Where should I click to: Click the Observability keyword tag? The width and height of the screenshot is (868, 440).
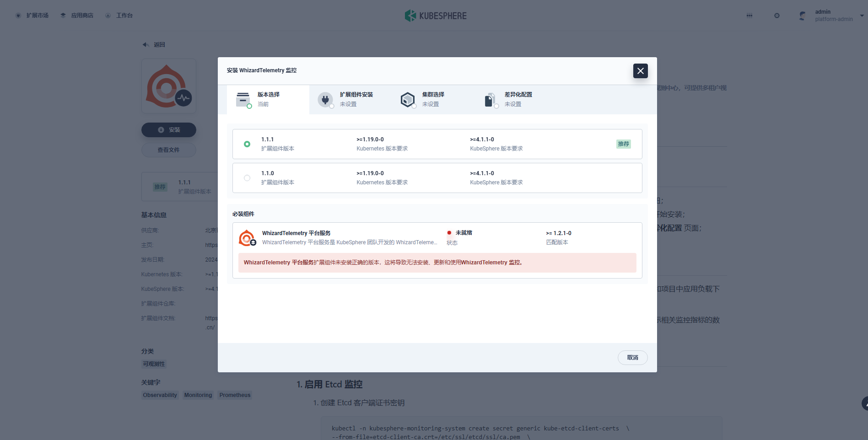160,395
